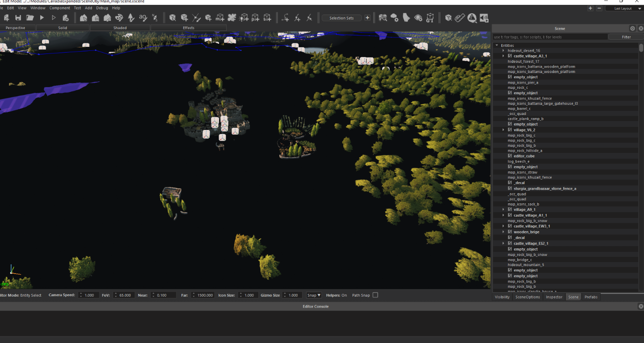
Task: Click the add light cube icon
Action: pyautogui.click(x=244, y=18)
